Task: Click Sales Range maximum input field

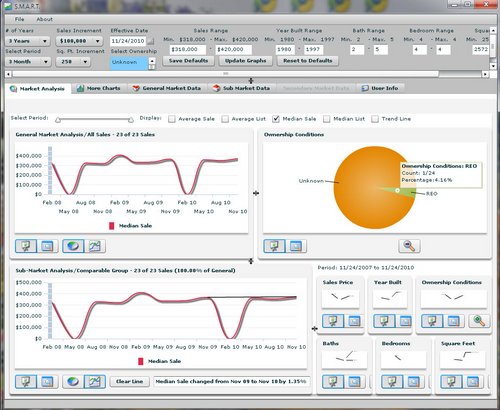Action: click(234, 49)
